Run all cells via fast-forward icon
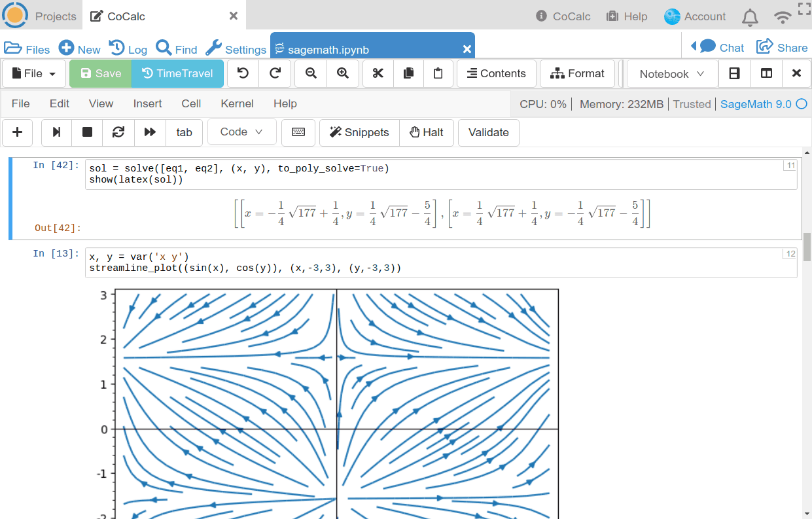Image resolution: width=812 pixels, height=519 pixels. [150, 132]
